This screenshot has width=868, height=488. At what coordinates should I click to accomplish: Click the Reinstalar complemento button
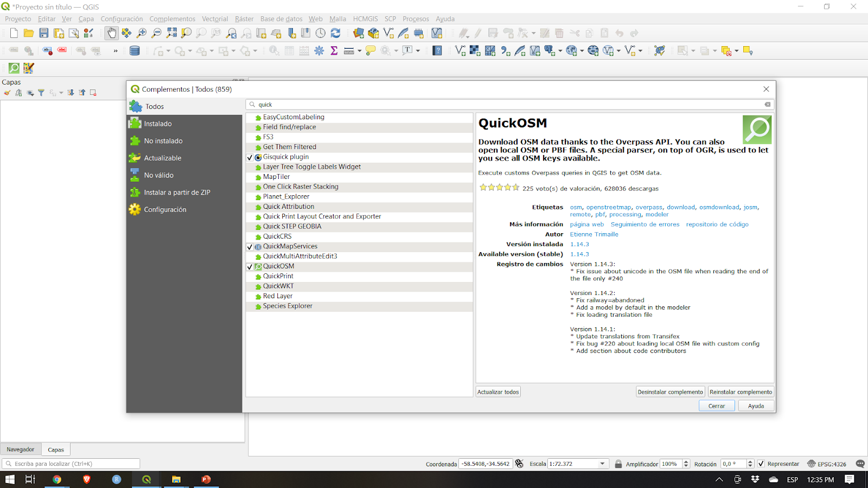tap(741, 392)
